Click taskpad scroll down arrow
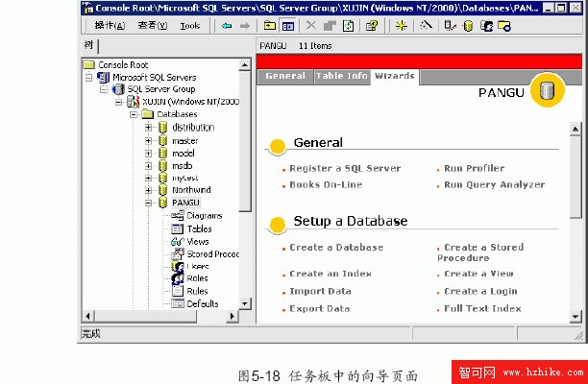The height and width of the screenshot is (384, 588). [x=576, y=317]
